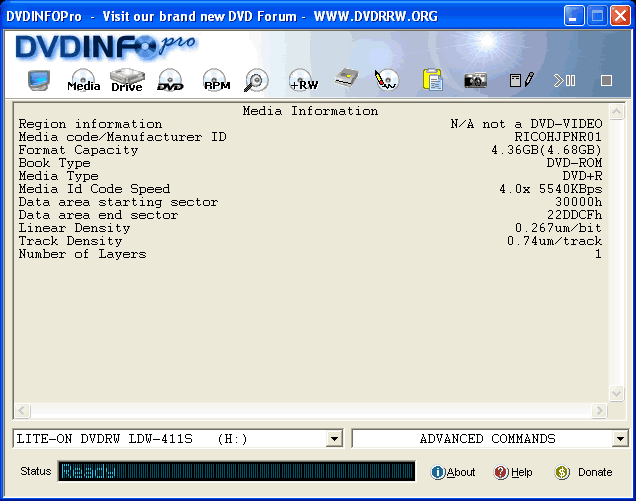
Task: Click the notepad with pencil icon
Action: [x=521, y=80]
